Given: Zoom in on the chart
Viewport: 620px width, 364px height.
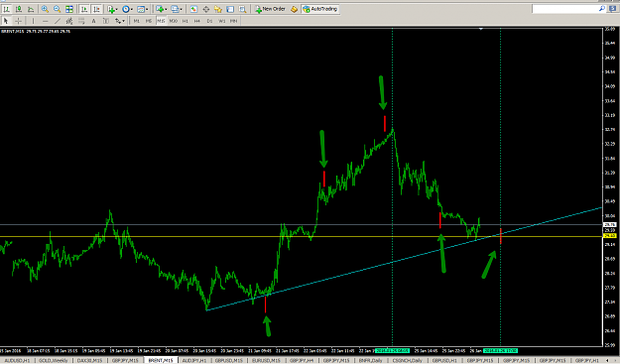Looking at the screenshot, I should 45,9.
